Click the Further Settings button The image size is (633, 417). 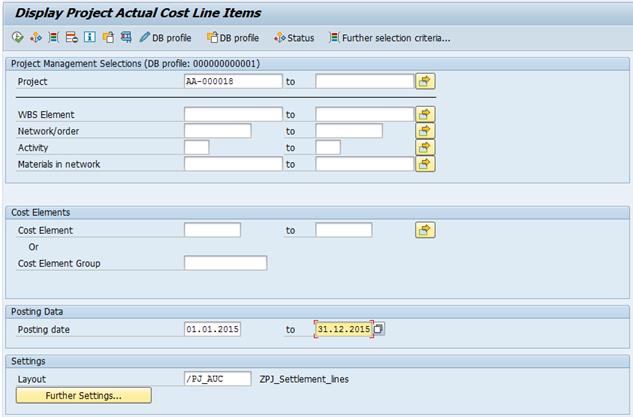[84, 396]
